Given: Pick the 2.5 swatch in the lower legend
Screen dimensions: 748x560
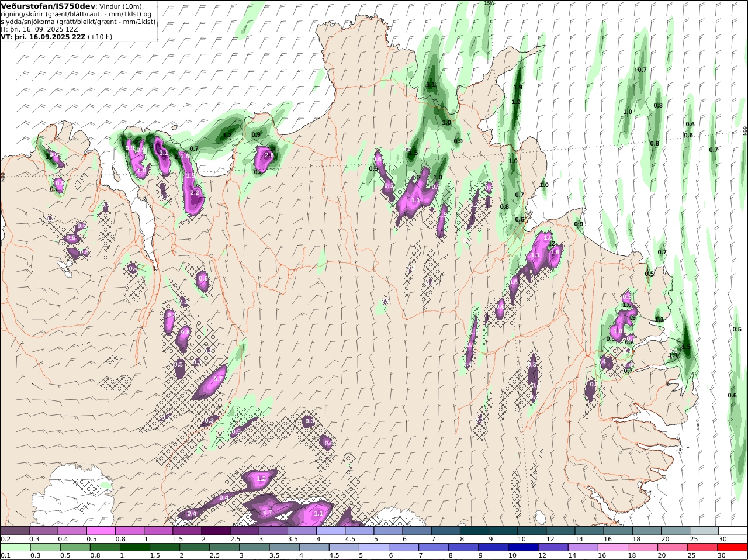Looking at the screenshot, I should [x=224, y=547].
